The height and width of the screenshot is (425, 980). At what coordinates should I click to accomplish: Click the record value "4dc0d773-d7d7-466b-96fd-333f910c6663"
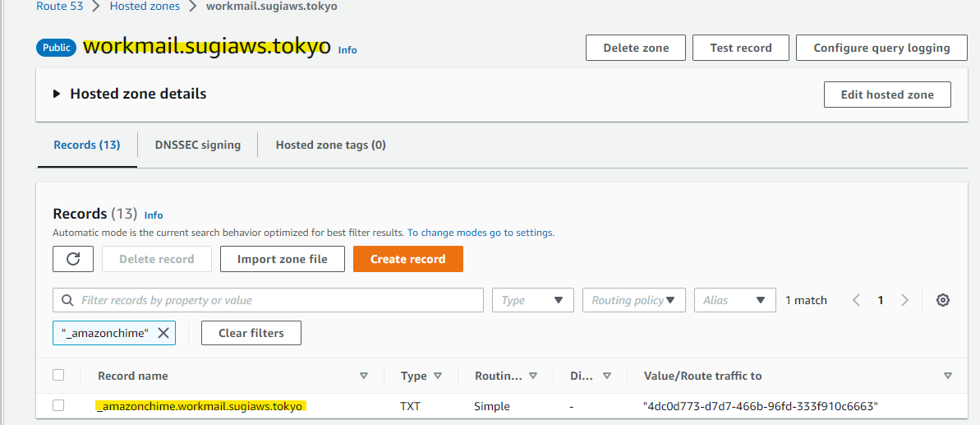pyautogui.click(x=761, y=406)
